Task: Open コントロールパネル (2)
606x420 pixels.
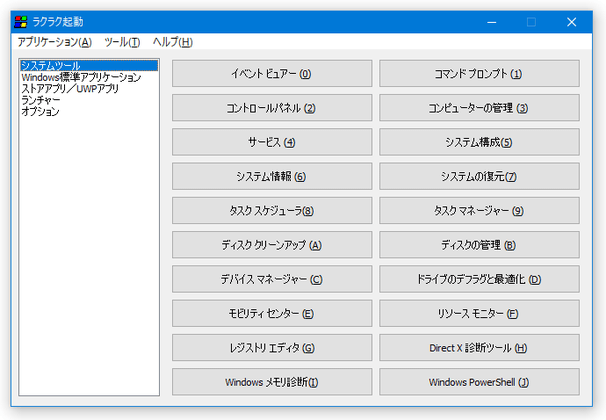Action: click(272, 108)
